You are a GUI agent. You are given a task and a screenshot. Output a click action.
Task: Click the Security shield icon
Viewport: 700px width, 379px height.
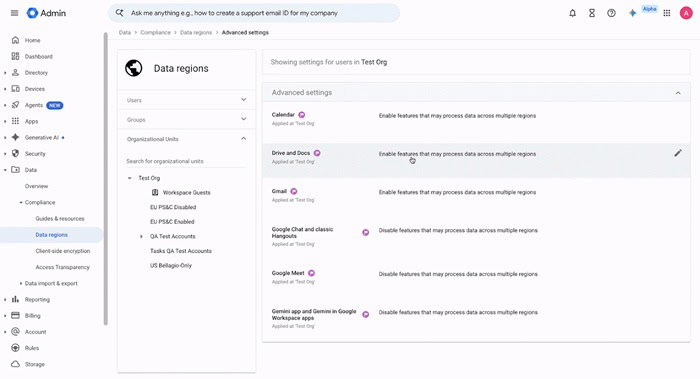point(15,153)
